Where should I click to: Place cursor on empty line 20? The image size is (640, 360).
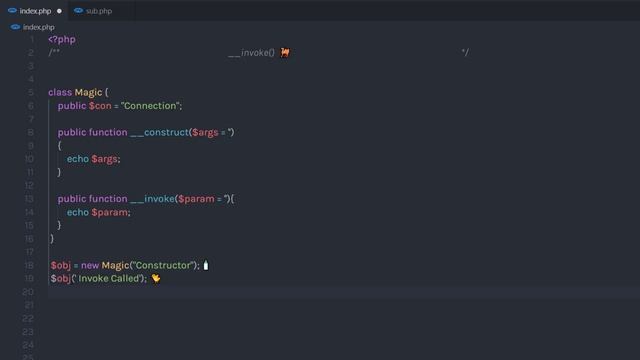pyautogui.click(x=343, y=292)
